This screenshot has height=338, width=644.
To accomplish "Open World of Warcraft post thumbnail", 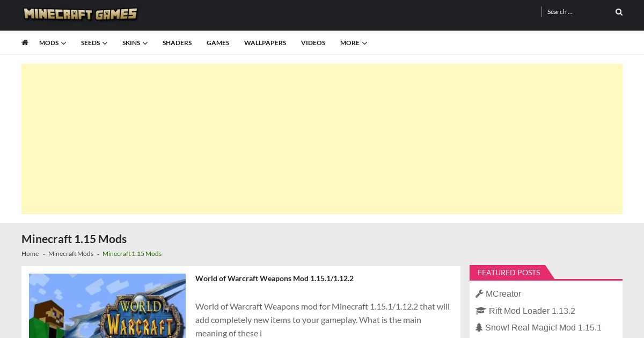I will [107, 306].
